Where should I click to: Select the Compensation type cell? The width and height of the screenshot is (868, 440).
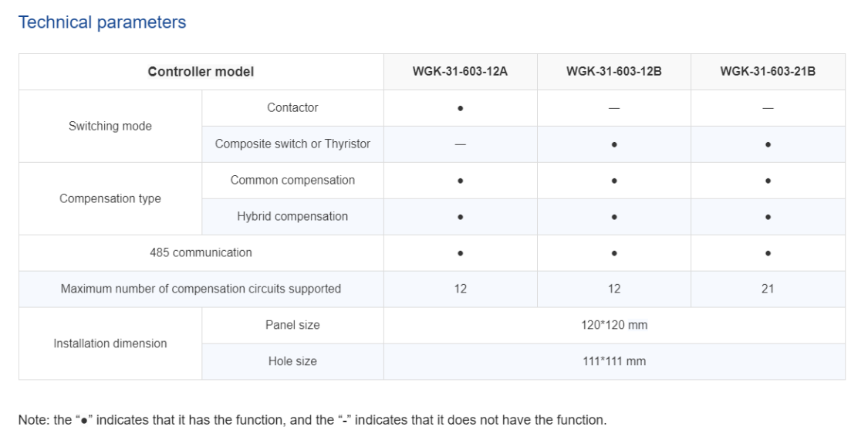pyautogui.click(x=110, y=198)
